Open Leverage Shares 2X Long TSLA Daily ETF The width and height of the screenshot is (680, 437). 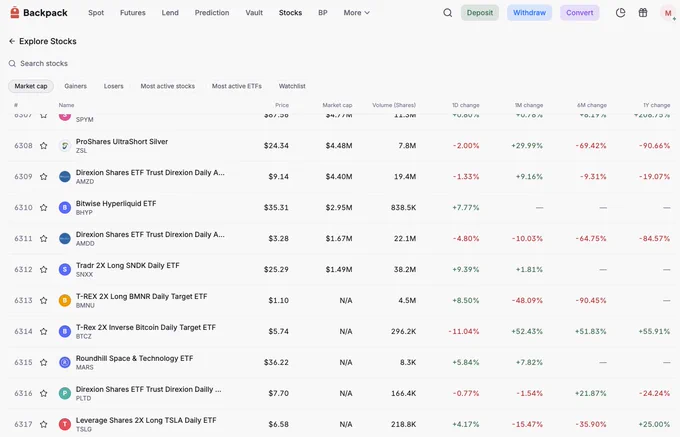[x=146, y=420]
